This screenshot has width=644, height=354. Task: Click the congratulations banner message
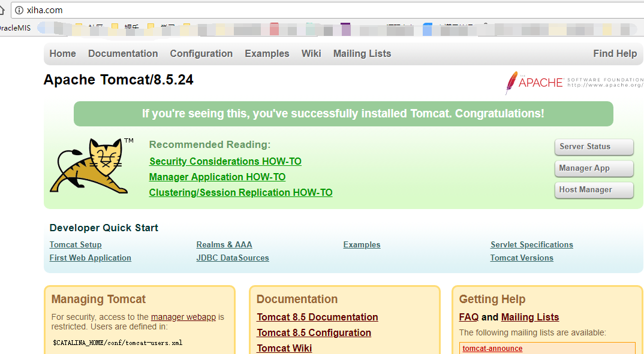344,114
